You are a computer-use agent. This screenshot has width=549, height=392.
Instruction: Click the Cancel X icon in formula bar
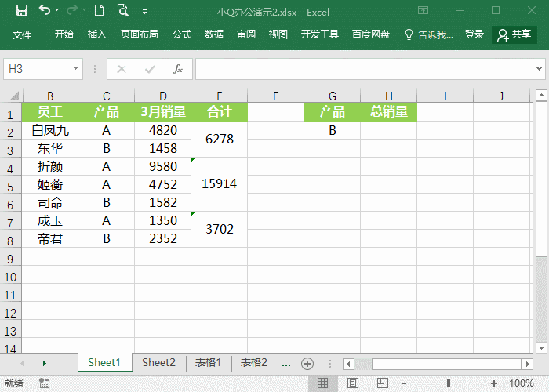pyautogui.click(x=122, y=69)
